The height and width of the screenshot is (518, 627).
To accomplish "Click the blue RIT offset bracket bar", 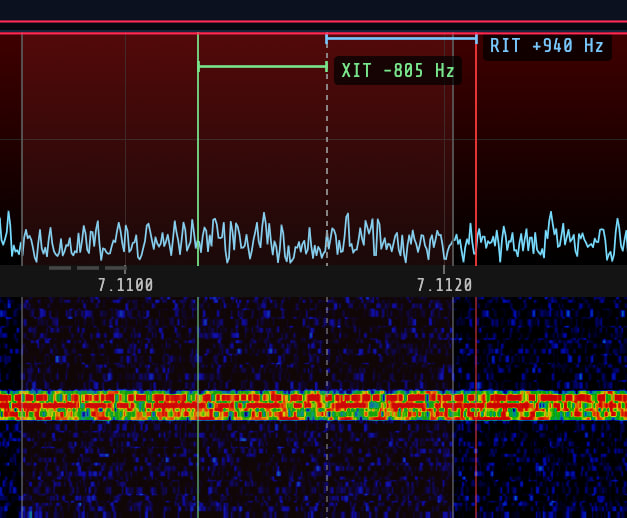I will 401,39.
